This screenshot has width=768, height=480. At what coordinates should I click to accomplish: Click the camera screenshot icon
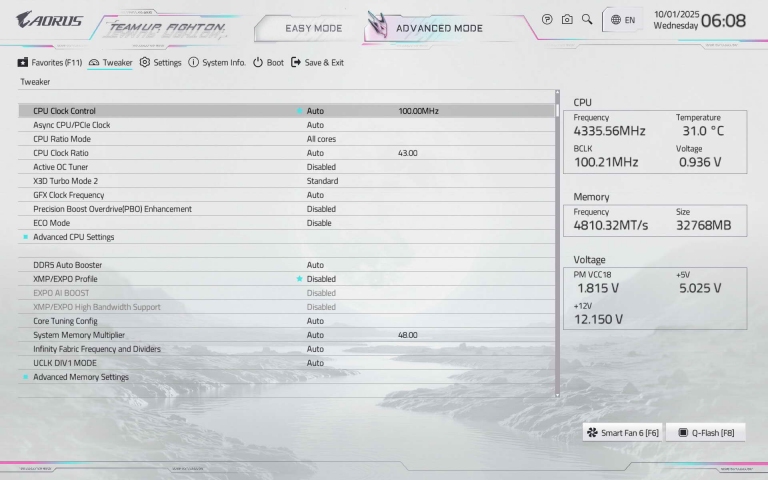[567, 19]
